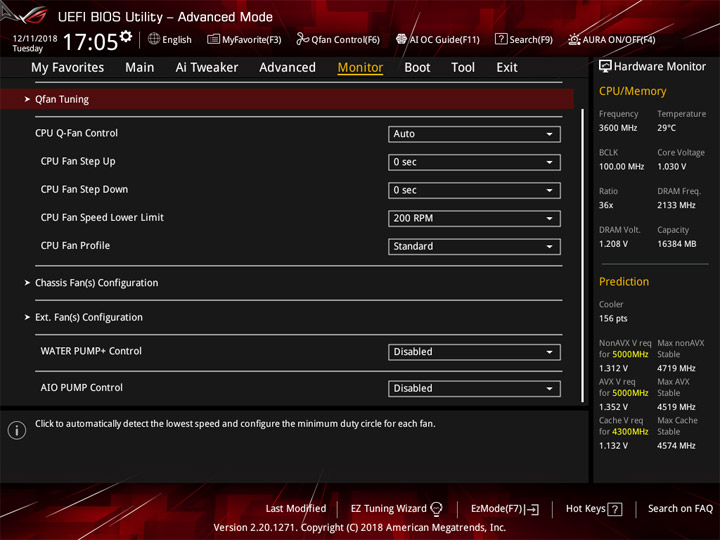This screenshot has width=720, height=540.
Task: Click the 2133 MHz DRAM frequency value
Action: (x=676, y=205)
